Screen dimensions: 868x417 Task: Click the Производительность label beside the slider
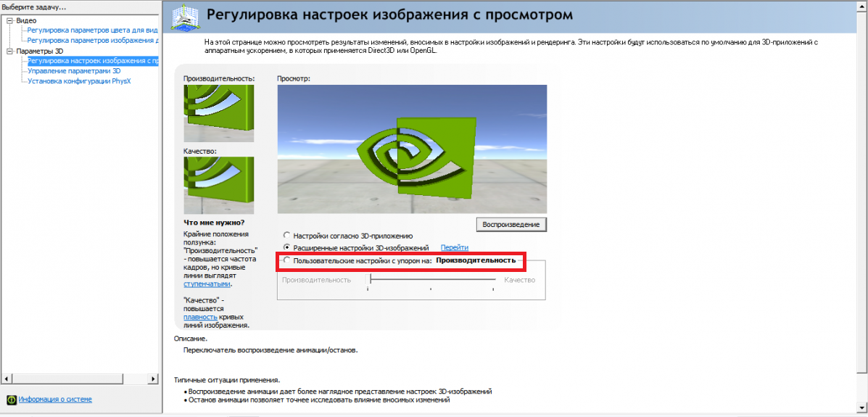(317, 280)
